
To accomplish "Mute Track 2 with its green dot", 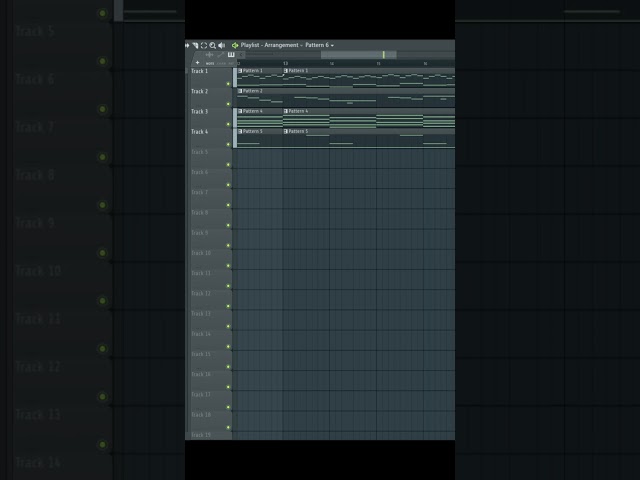I will (228, 104).
